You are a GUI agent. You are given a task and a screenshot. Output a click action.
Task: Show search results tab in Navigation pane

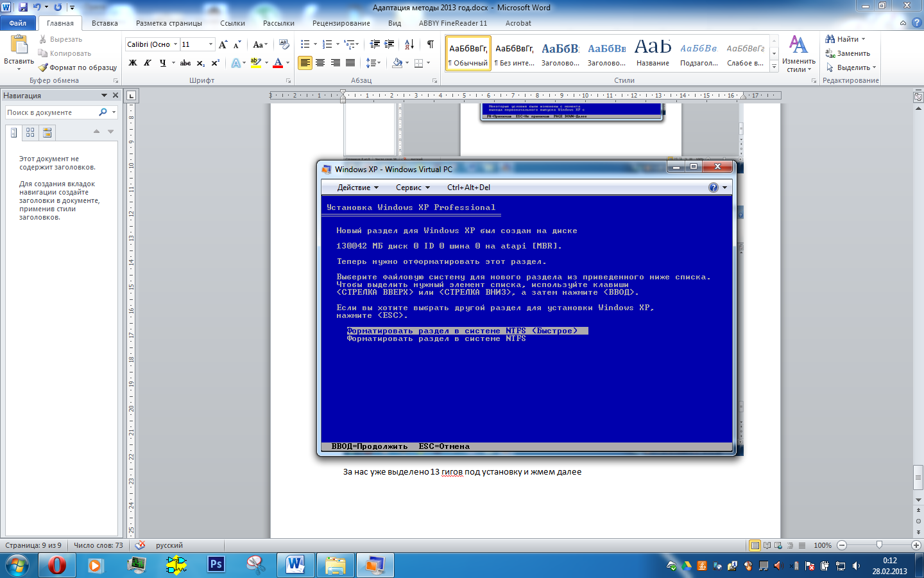tap(47, 132)
